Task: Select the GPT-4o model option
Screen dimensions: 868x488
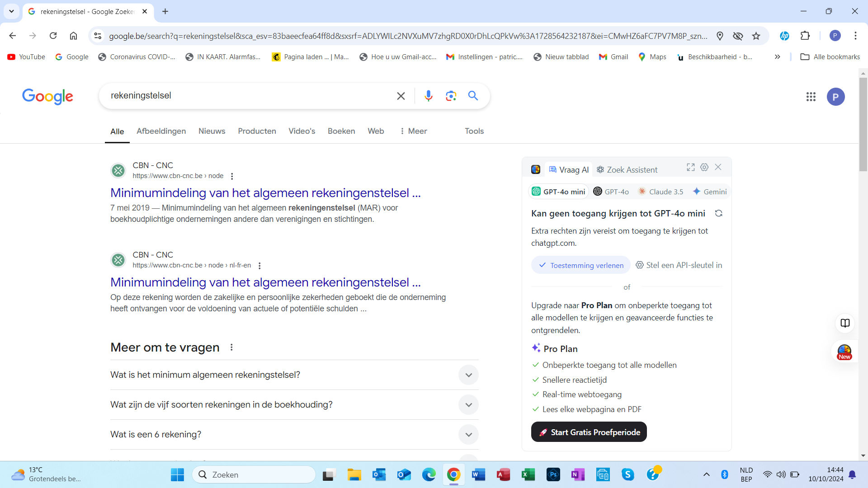Action: click(611, 192)
